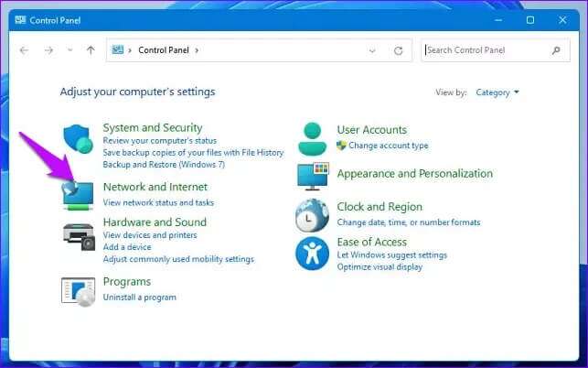The image size is (588, 368).
Task: Open the Clock and Region globe icon
Action: click(x=312, y=215)
